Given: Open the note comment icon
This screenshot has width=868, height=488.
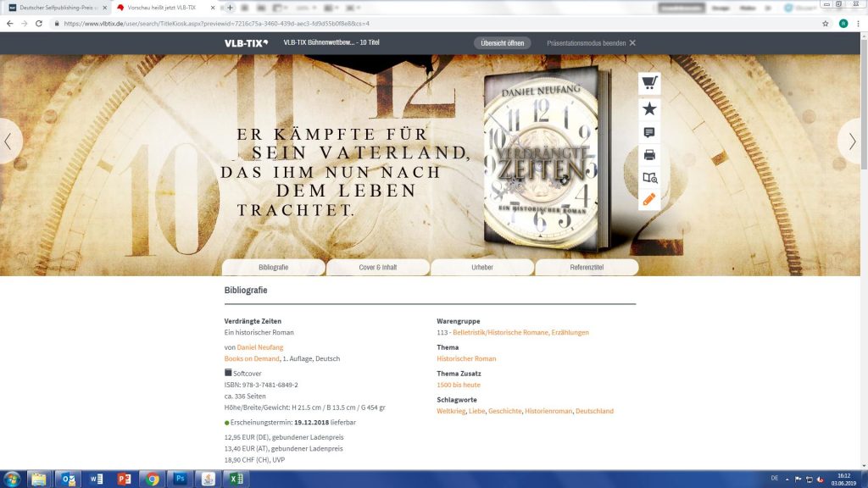Looking at the screenshot, I should (x=649, y=132).
